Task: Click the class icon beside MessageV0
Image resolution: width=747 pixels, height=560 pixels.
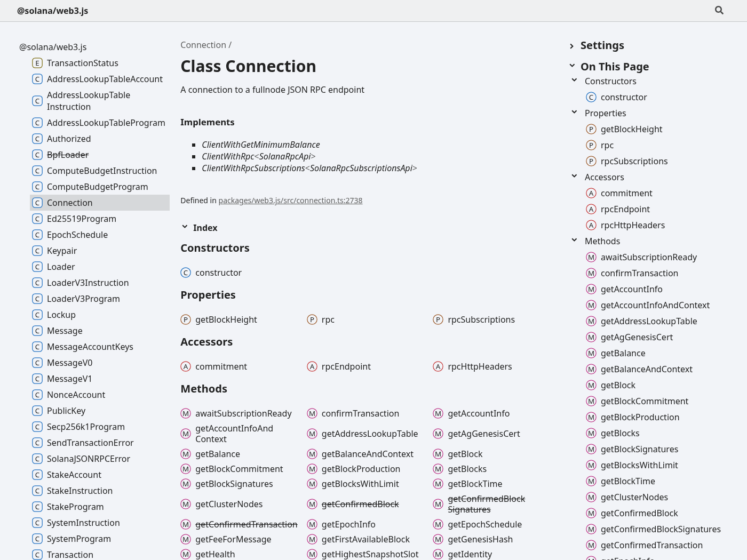Action: 37,363
